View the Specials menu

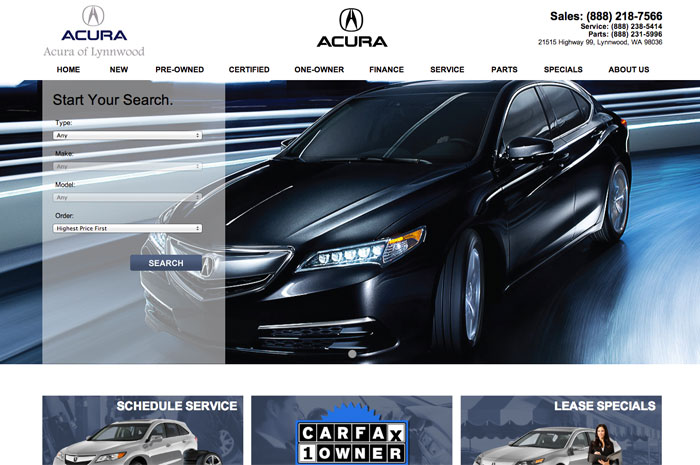[x=563, y=70]
